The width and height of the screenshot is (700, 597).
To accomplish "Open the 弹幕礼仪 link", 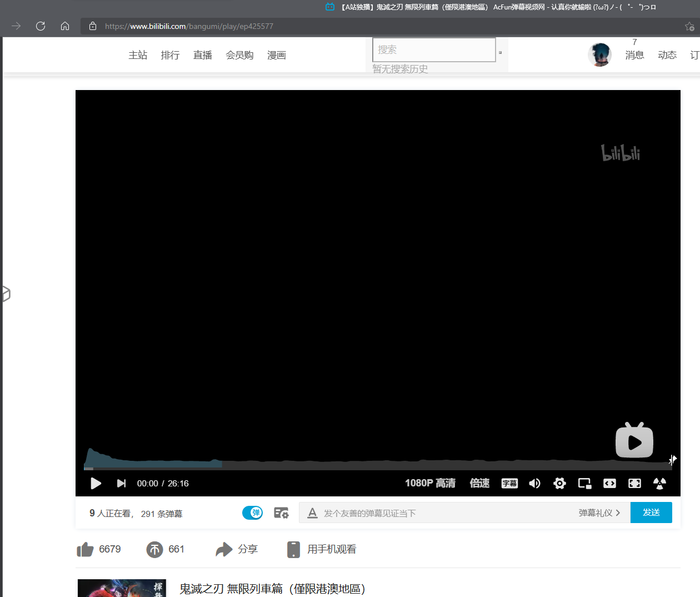I will pyautogui.click(x=599, y=513).
